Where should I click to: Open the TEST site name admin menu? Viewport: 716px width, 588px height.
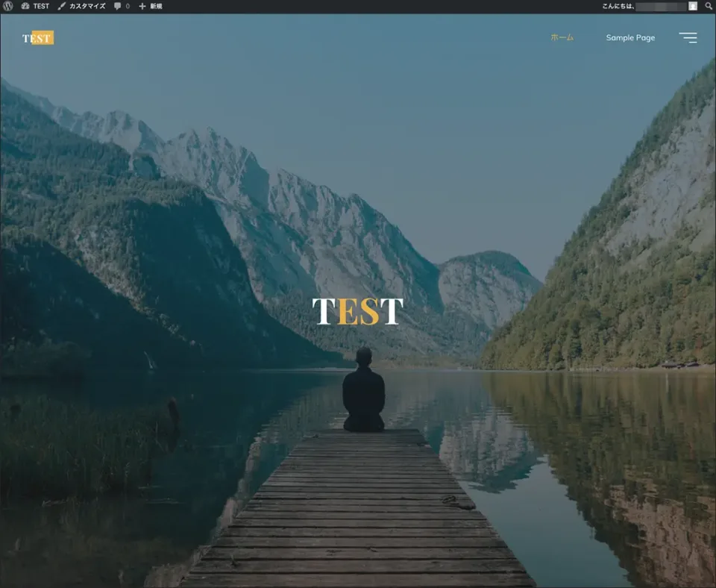pyautogui.click(x=41, y=6)
